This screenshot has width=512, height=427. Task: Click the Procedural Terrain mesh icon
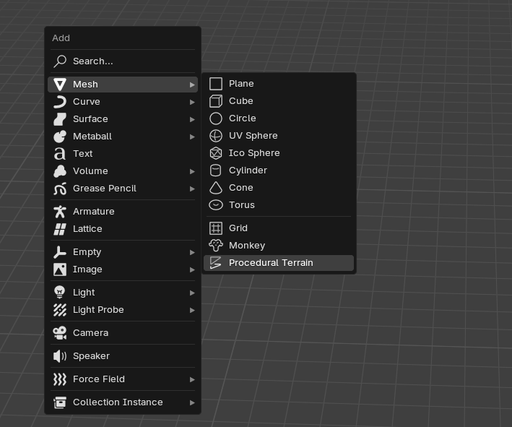[x=215, y=263]
